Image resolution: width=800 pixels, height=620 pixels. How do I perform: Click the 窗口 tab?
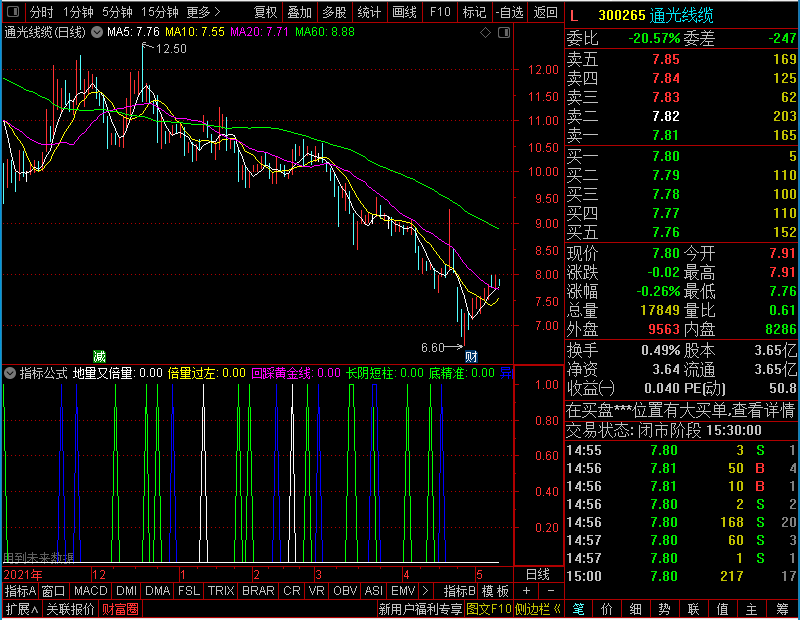[54, 591]
